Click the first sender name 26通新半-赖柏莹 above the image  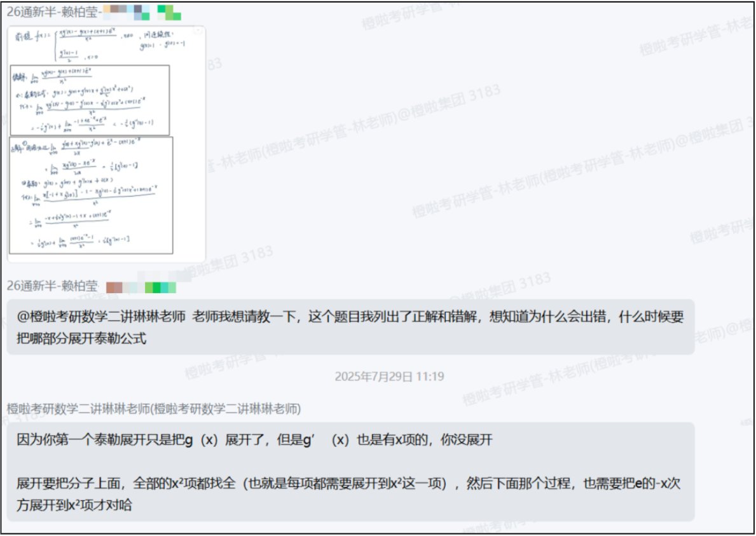pos(52,11)
